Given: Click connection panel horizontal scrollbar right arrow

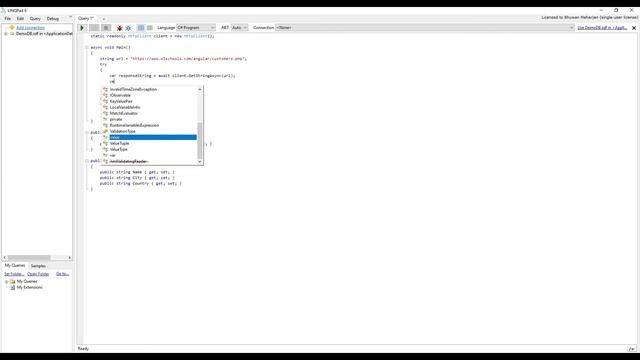Looking at the screenshot, I should coord(70,258).
